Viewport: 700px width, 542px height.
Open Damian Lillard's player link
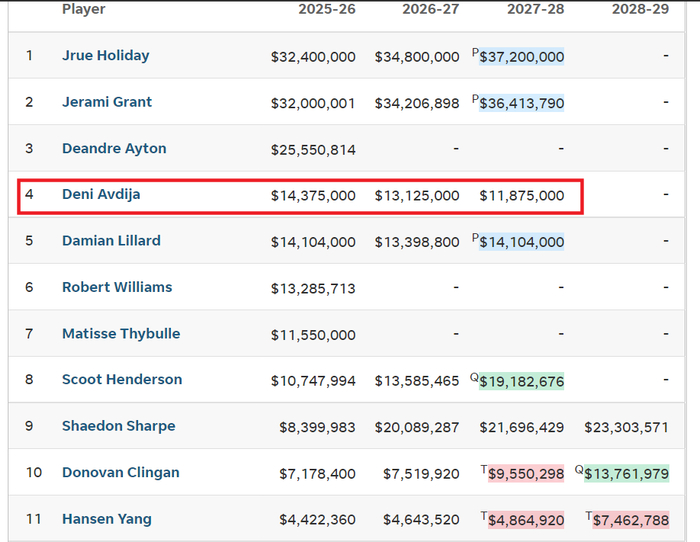tap(111, 241)
